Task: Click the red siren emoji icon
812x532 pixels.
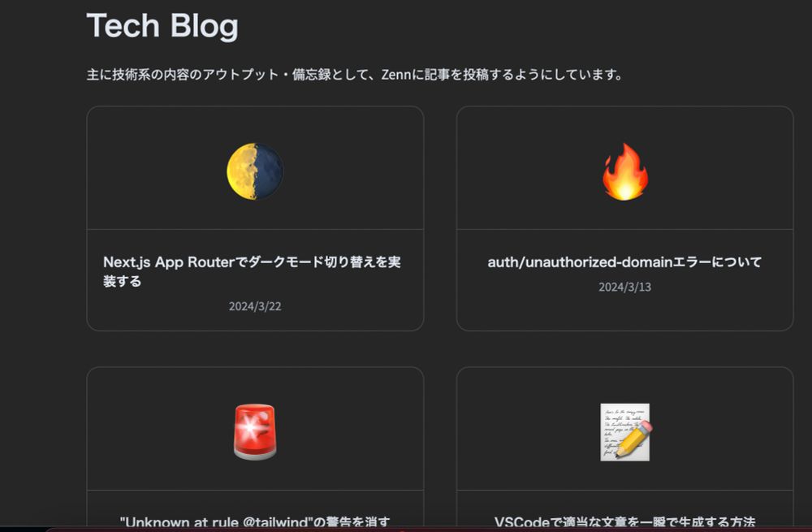Action: [x=255, y=432]
